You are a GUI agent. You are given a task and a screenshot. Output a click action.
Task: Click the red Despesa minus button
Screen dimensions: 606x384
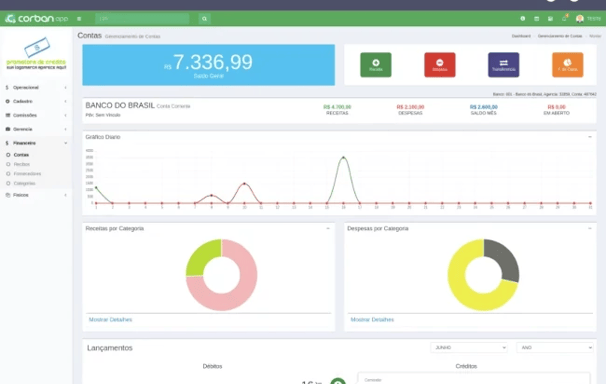(439, 65)
